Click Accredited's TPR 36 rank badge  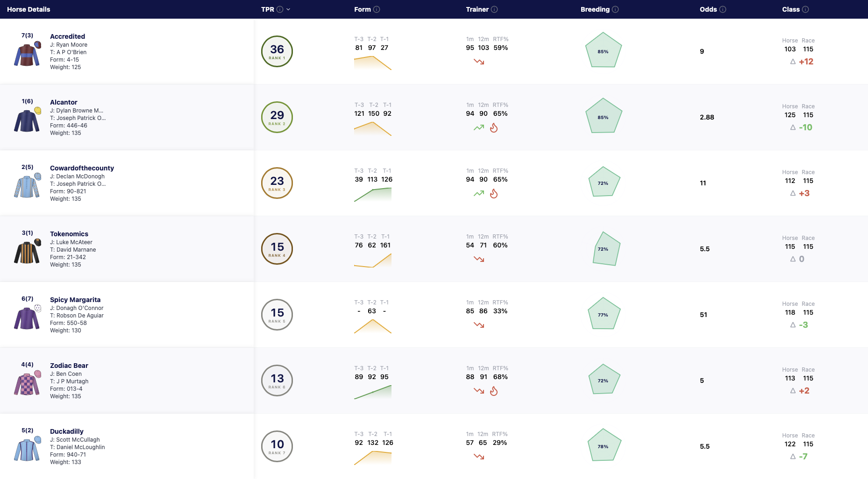coord(277,51)
